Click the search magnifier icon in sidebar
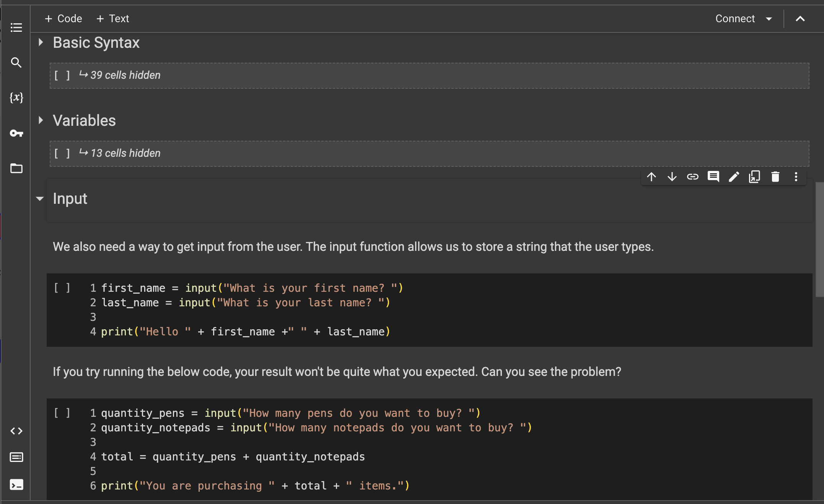824x504 pixels. point(16,62)
